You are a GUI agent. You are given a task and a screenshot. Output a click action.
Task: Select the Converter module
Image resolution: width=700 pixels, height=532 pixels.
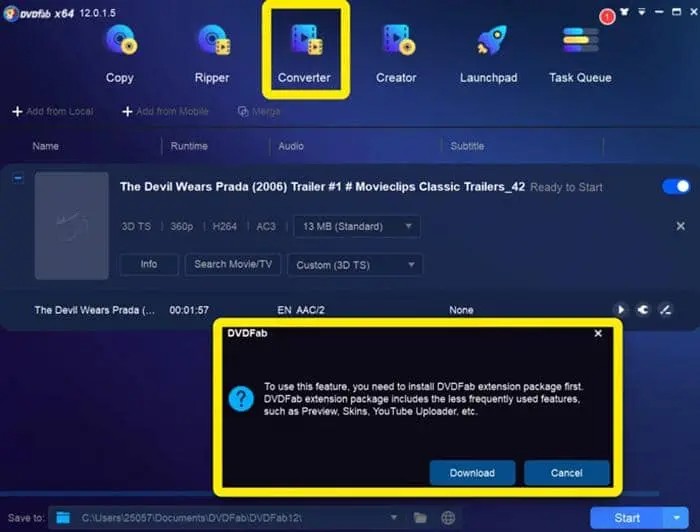click(304, 54)
